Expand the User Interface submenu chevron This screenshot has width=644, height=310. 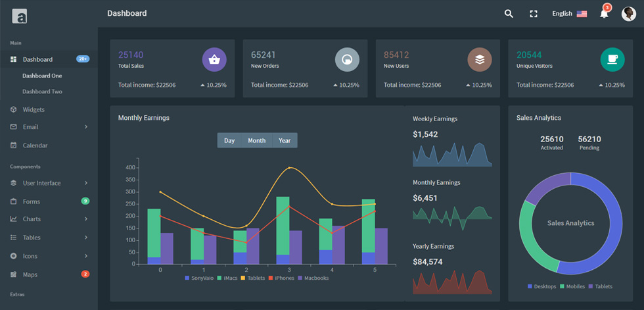pos(86,183)
